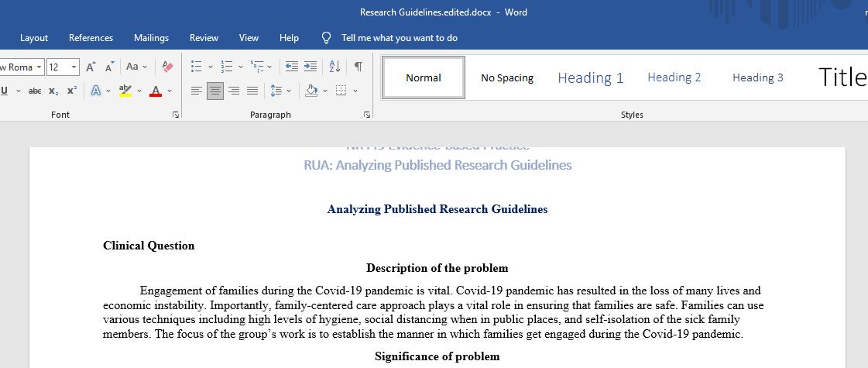
Task: Expand bullet library dropdown arrow
Action: pyautogui.click(x=211, y=67)
